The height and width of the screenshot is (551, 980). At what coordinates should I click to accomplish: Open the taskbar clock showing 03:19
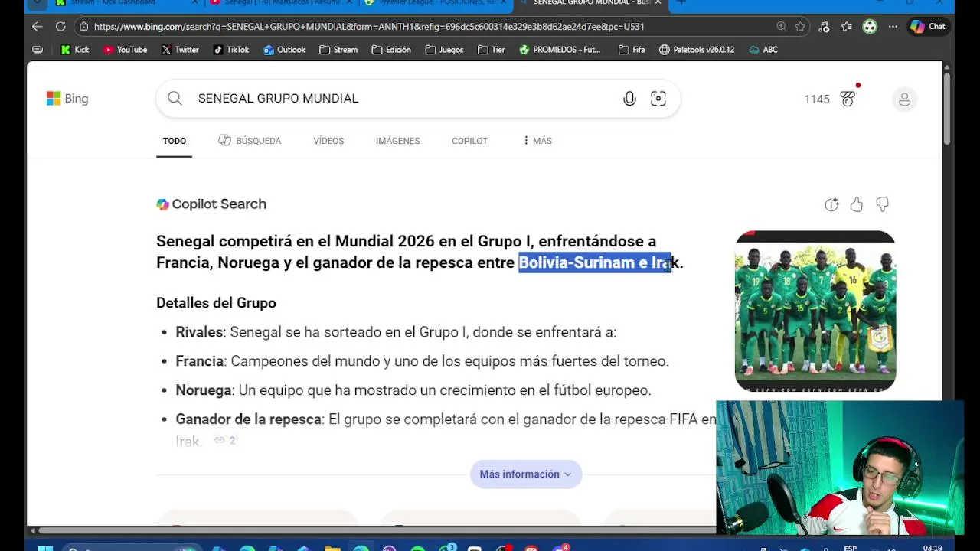tap(933, 548)
